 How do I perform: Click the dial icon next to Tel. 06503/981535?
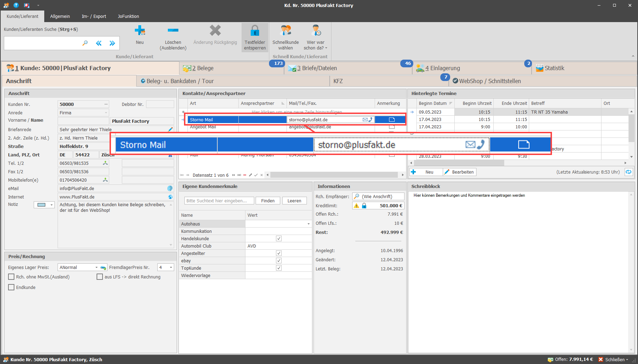click(x=105, y=163)
